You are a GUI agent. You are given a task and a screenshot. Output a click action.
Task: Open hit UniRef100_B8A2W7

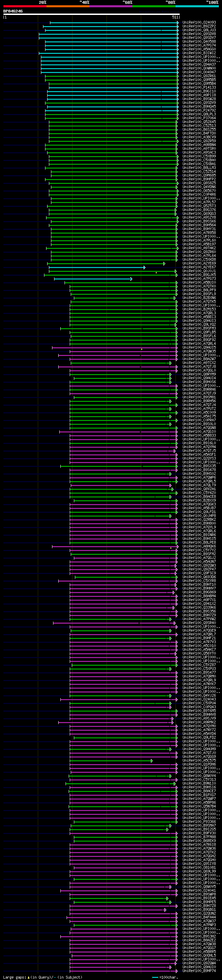point(199,359)
